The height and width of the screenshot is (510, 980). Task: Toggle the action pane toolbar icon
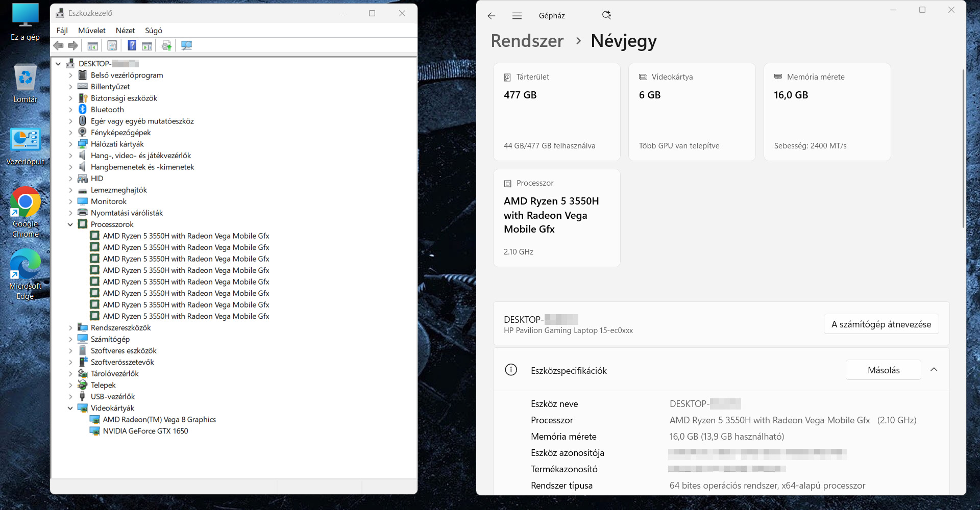click(147, 46)
